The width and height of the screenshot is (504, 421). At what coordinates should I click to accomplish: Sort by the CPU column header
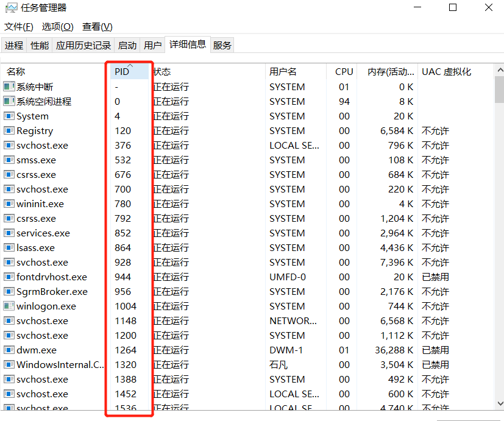(344, 72)
